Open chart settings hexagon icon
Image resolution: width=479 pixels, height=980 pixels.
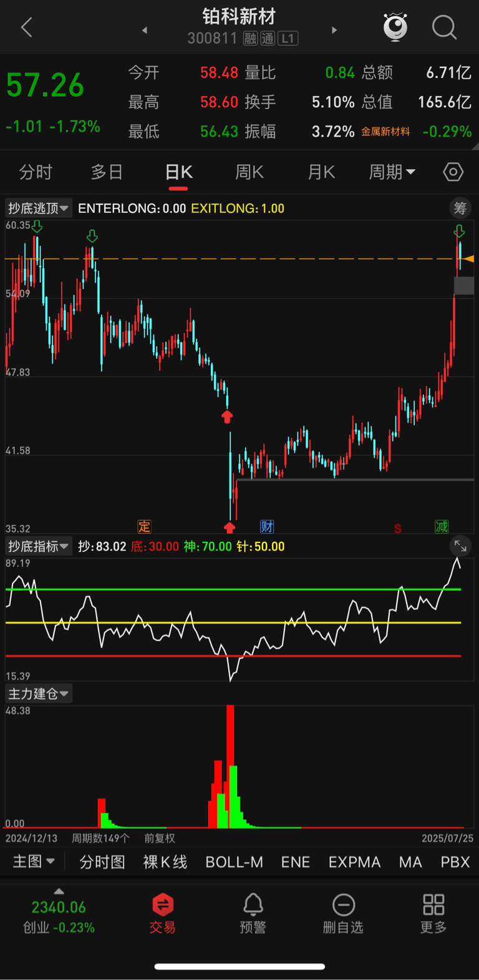[x=453, y=172]
